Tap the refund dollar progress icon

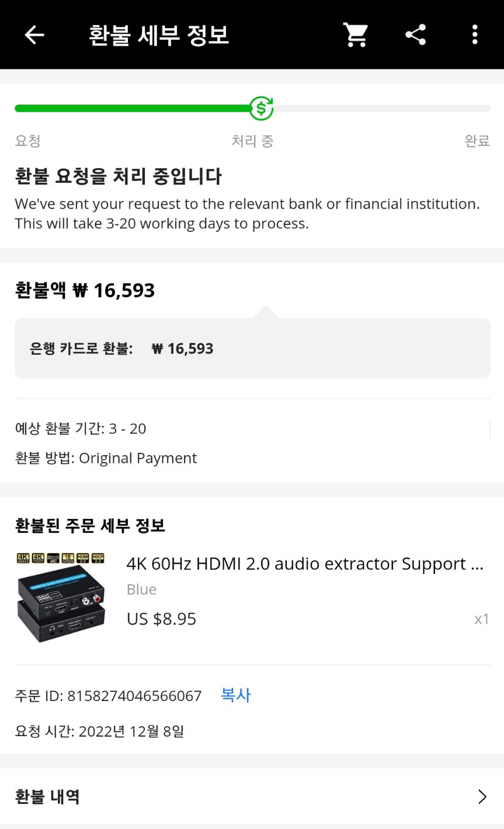click(x=261, y=108)
